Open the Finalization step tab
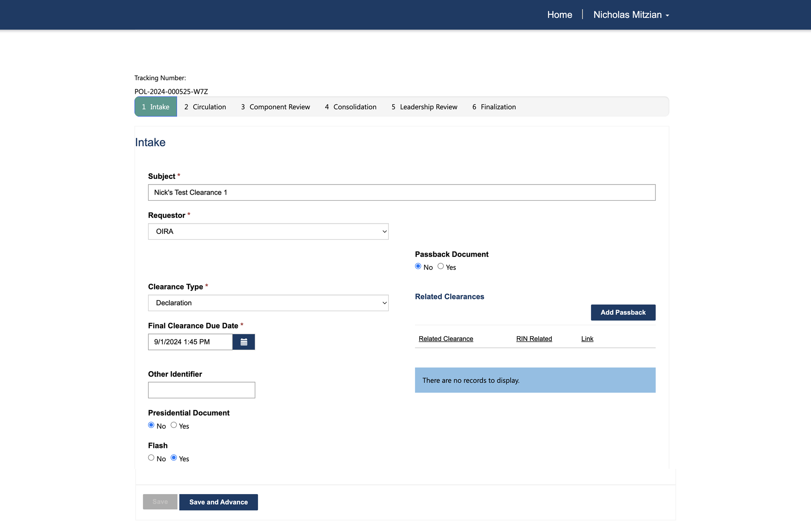 click(494, 107)
